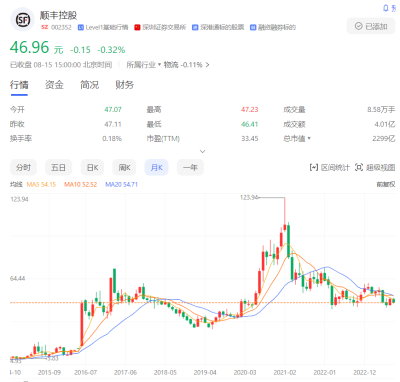
Task: Switch to the 资金 tab
Action: click(x=54, y=85)
